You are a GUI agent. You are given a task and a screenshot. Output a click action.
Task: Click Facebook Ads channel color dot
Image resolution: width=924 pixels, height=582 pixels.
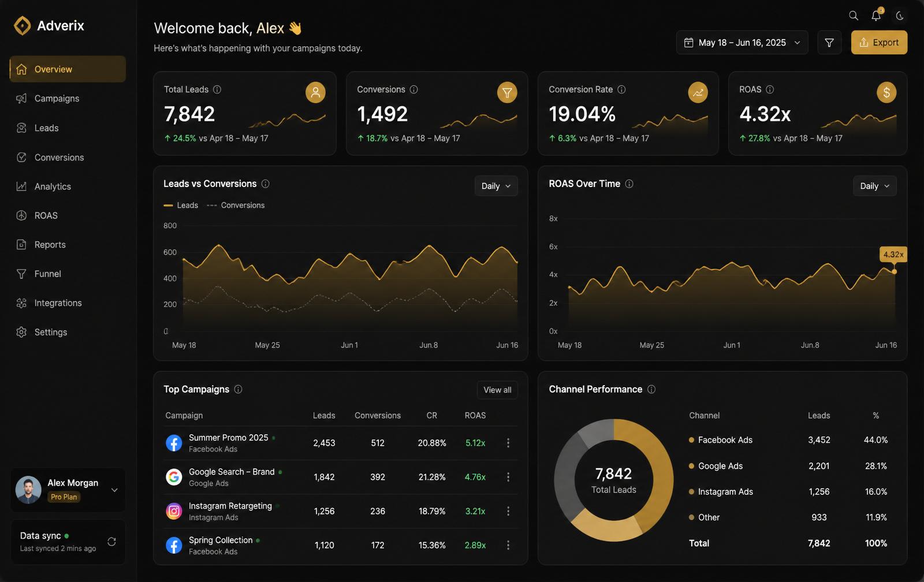coord(691,440)
